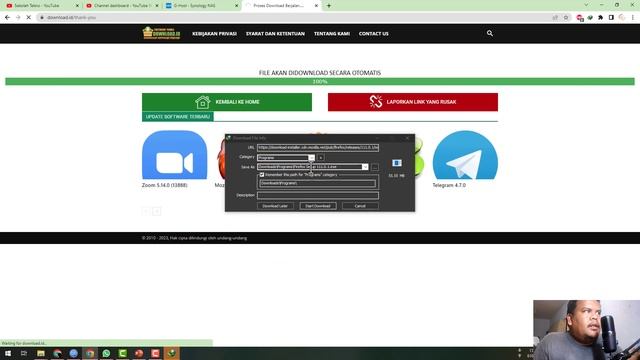The width and height of the screenshot is (640, 360).
Task: Click the Zoom 5.14.0 title link
Action: tap(164, 185)
